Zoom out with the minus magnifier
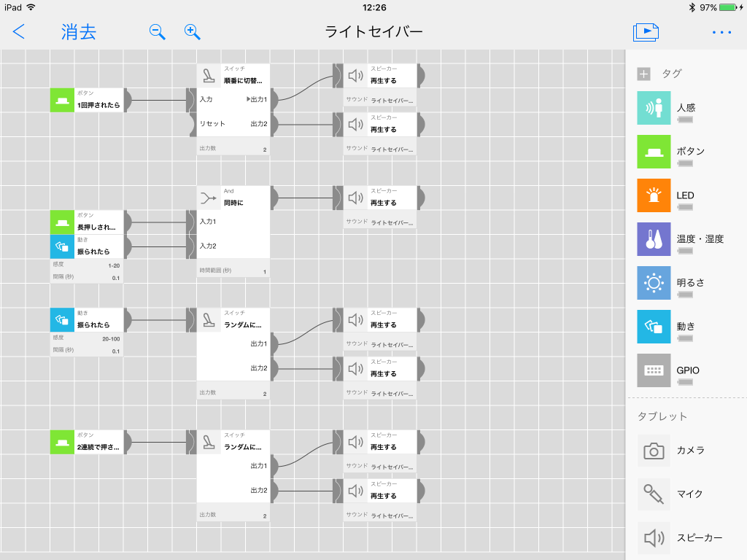This screenshot has width=747, height=560. pos(158,32)
